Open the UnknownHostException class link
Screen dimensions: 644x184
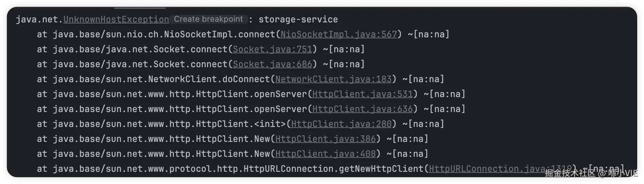tap(116, 20)
